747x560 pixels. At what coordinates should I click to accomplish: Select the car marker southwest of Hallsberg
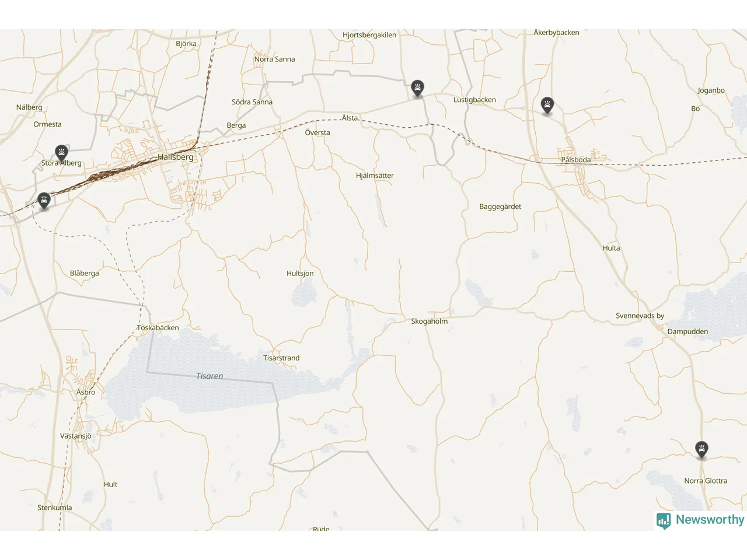coord(44,201)
